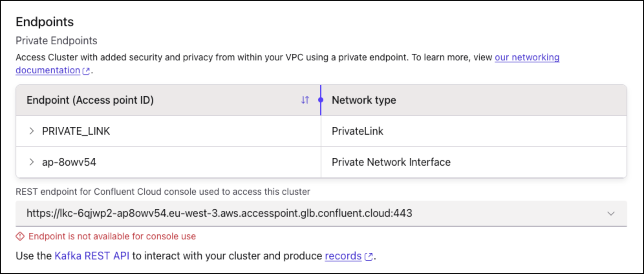Click the records link to produce records
This screenshot has width=644, height=274.
tap(343, 256)
